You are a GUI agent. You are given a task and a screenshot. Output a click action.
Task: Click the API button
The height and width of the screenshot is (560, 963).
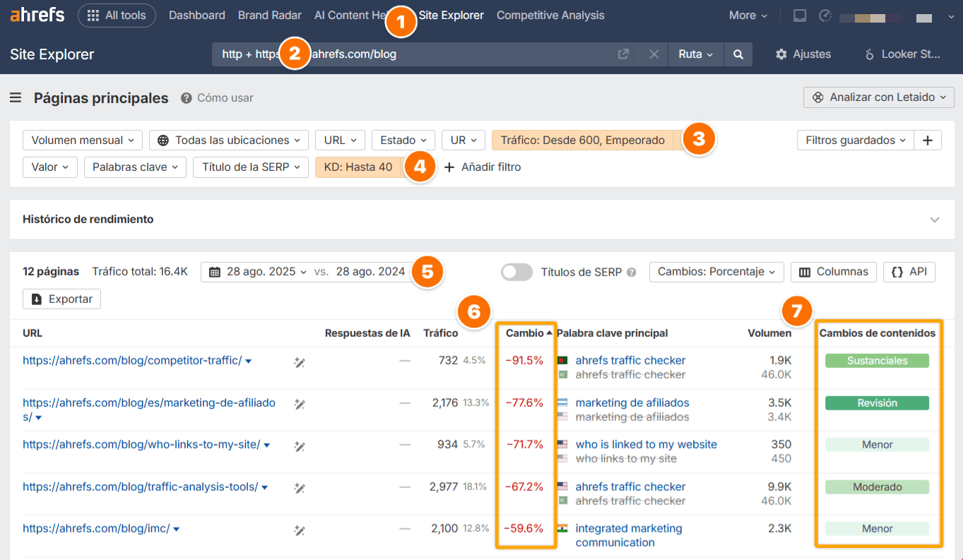[909, 271]
